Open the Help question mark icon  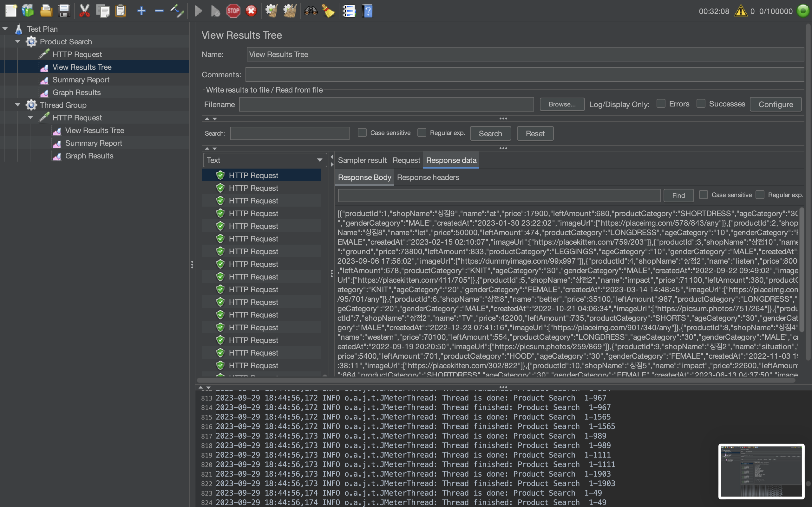tap(367, 11)
